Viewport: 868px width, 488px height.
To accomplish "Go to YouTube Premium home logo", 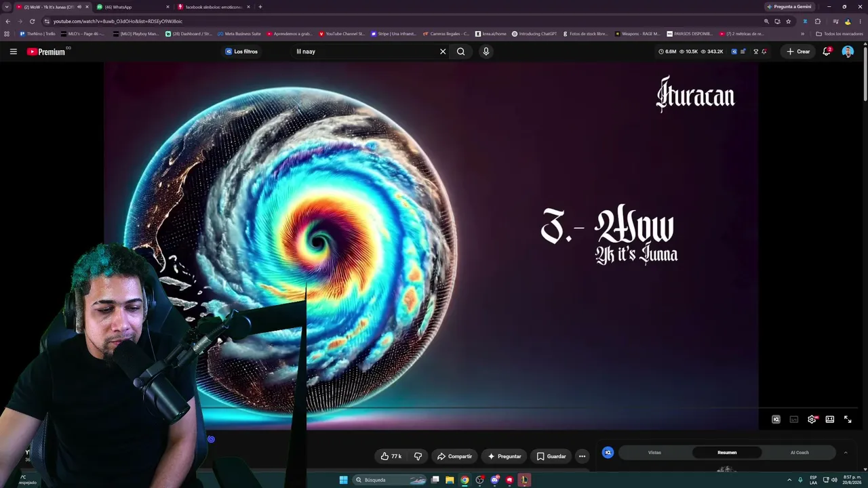I will pyautogui.click(x=47, y=52).
